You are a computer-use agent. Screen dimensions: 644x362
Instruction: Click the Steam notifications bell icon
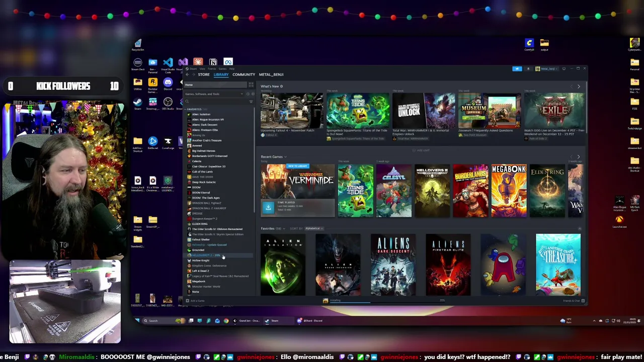[528, 68]
